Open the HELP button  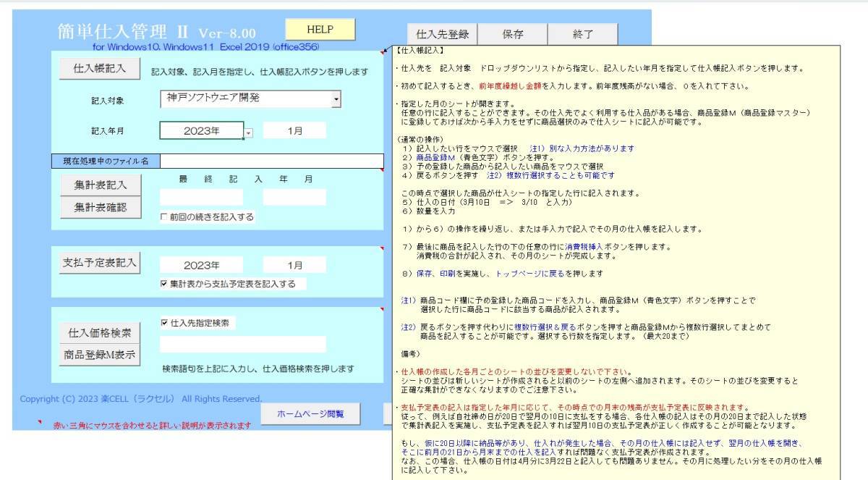(x=320, y=30)
